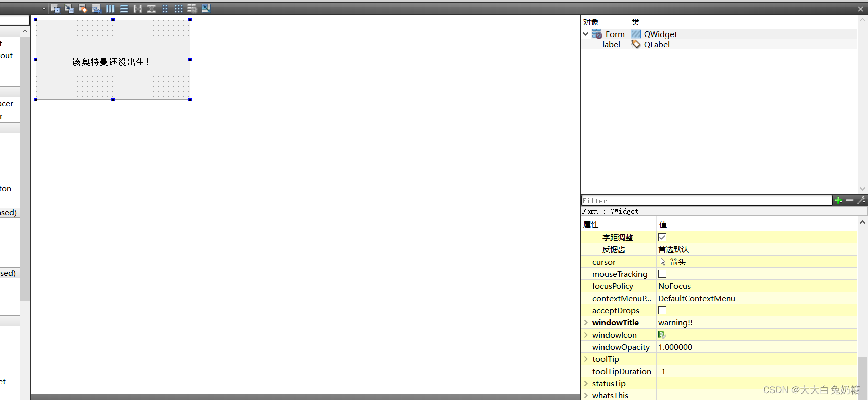Edit windowOpacity value 1.000000

[x=757, y=347]
